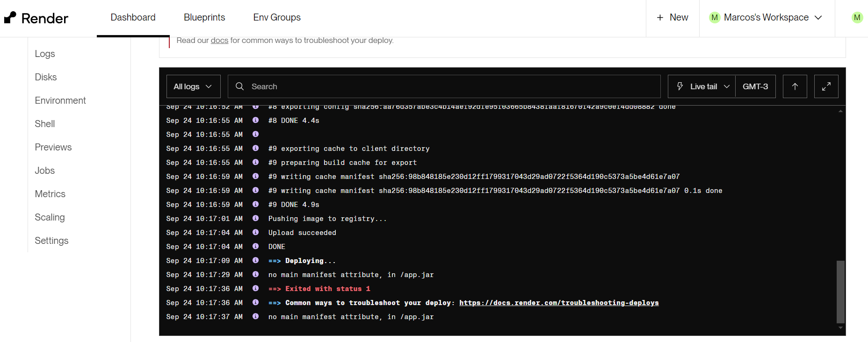Click info icon on the '0.1s done' manifest row
The width and height of the screenshot is (868, 342).
pos(255,190)
